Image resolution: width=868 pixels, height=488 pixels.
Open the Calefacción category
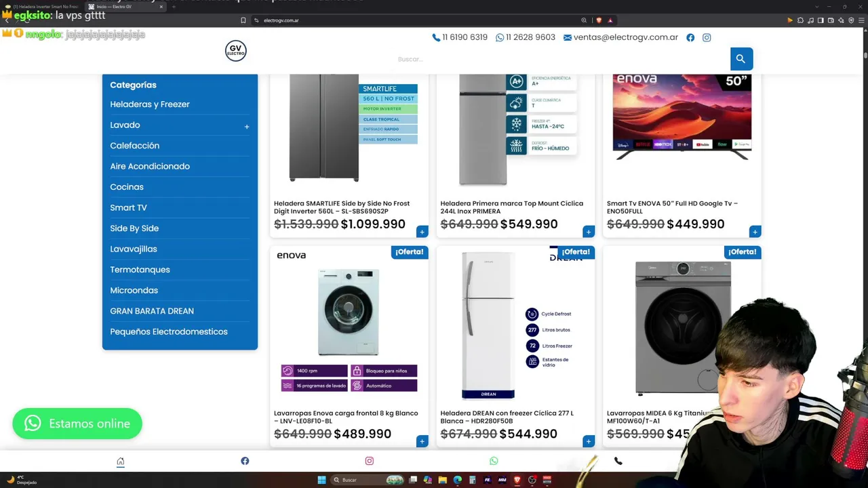pos(135,146)
